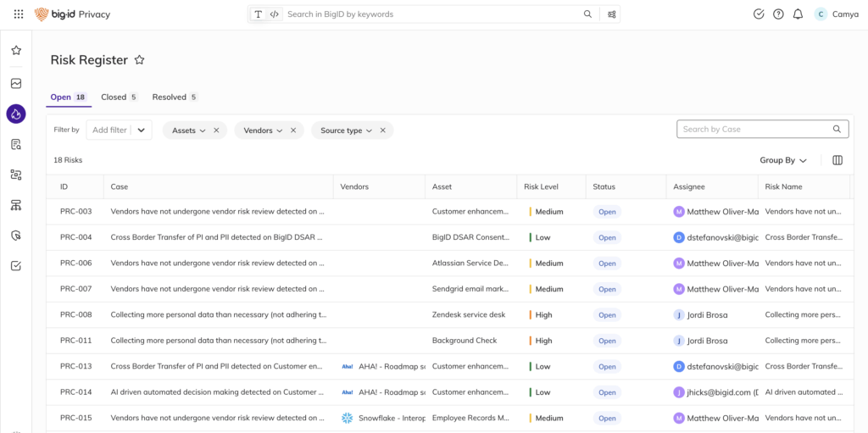The height and width of the screenshot is (433, 868).
Task: Remove the Assets filter chip
Action: point(216,130)
